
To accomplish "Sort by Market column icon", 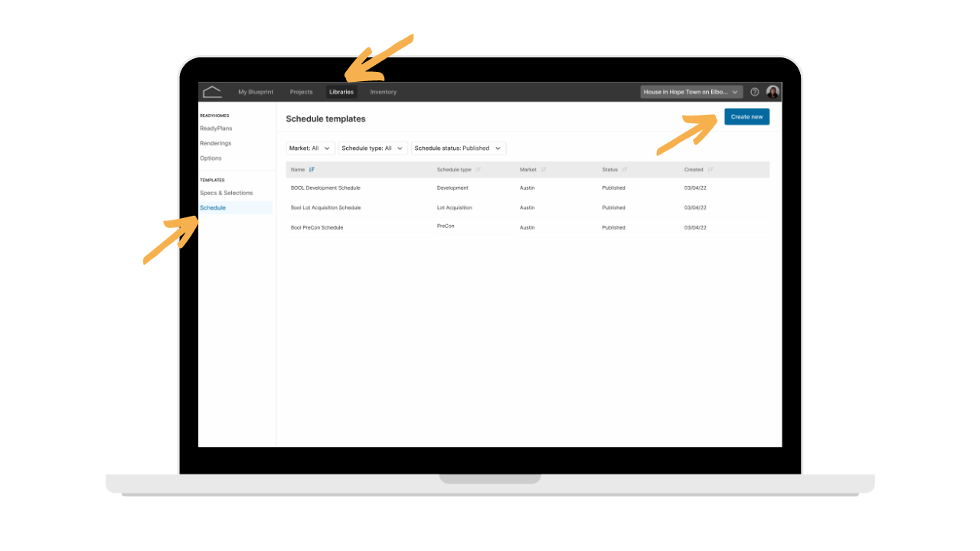I will tap(544, 170).
